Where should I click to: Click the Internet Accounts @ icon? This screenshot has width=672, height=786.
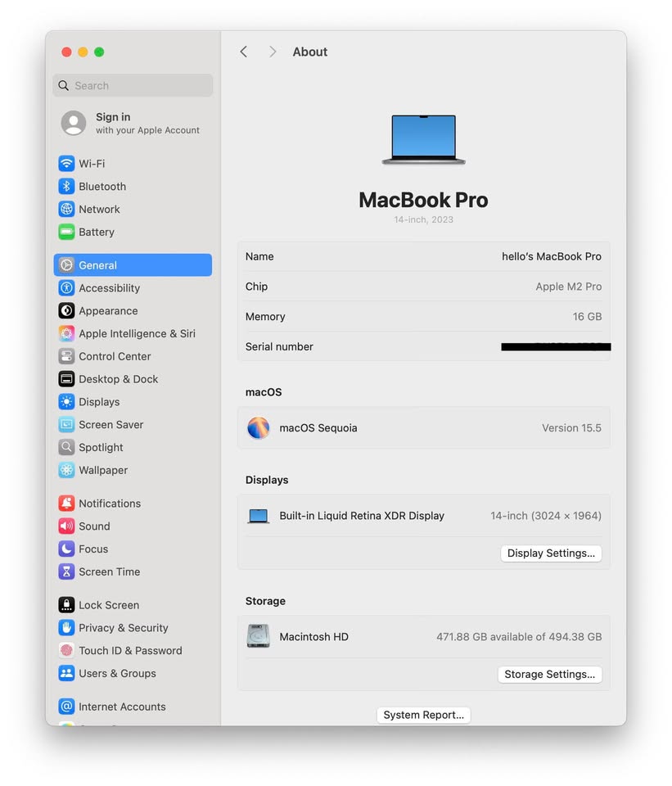(x=66, y=707)
